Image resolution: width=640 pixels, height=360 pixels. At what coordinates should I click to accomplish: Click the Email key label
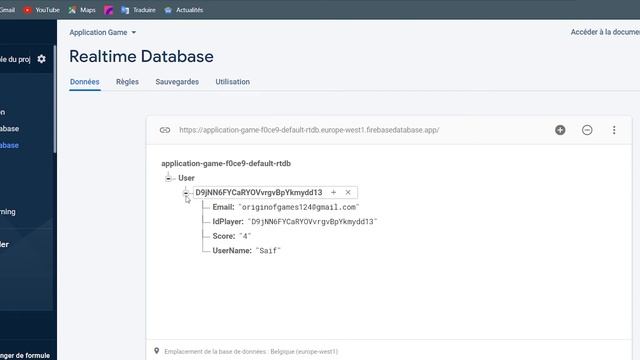[223, 207]
